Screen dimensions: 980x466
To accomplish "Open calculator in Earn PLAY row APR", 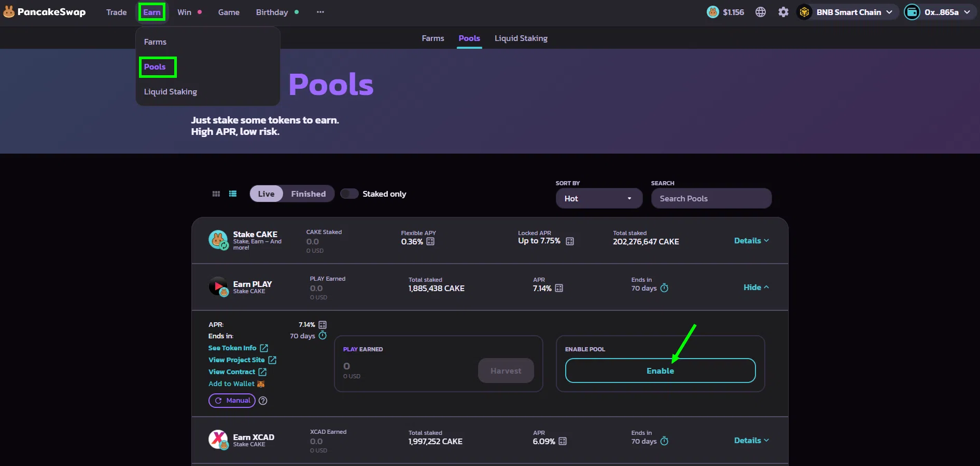I will click(x=559, y=288).
